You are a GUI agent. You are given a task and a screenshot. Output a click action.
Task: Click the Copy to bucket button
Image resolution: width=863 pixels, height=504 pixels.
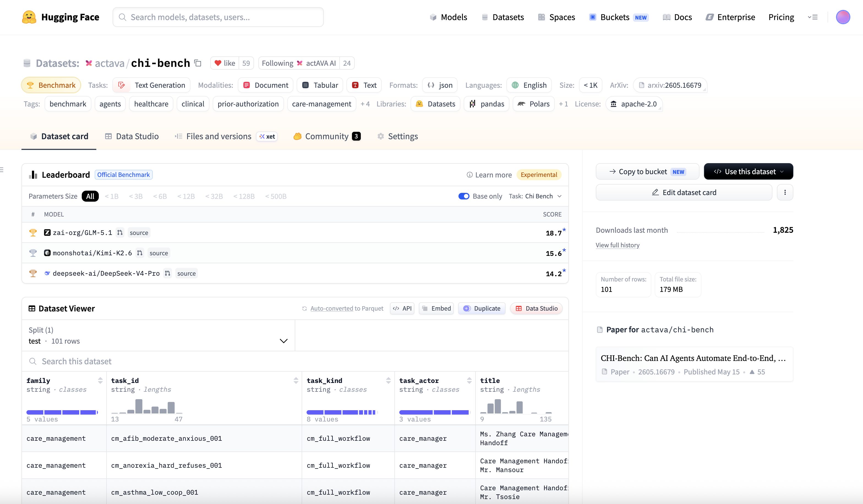pos(647,172)
